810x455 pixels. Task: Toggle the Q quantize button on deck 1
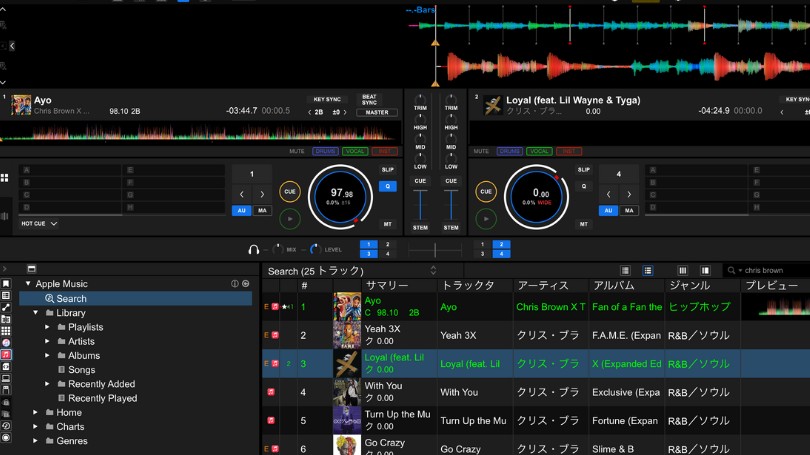click(388, 186)
